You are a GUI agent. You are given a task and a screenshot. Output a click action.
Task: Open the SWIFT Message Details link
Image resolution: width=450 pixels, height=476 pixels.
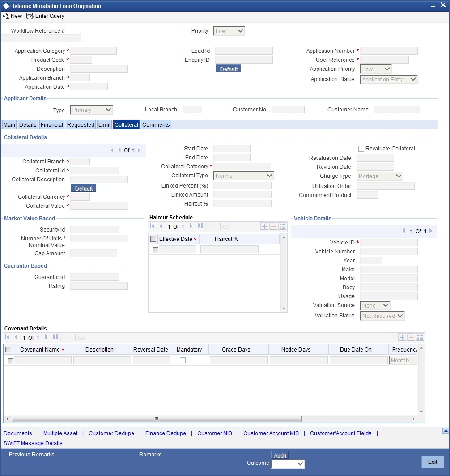pos(33,443)
